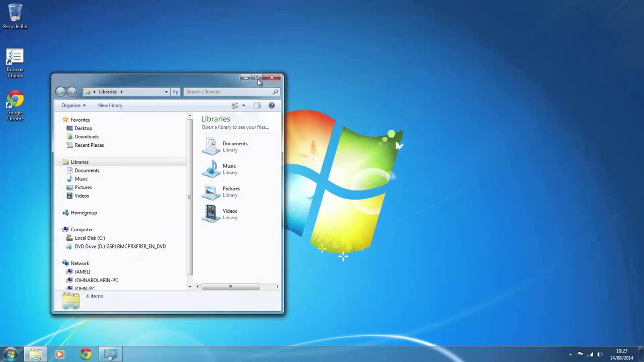
Task: Click navigation pane scroll down arrow
Action: pos(190,287)
